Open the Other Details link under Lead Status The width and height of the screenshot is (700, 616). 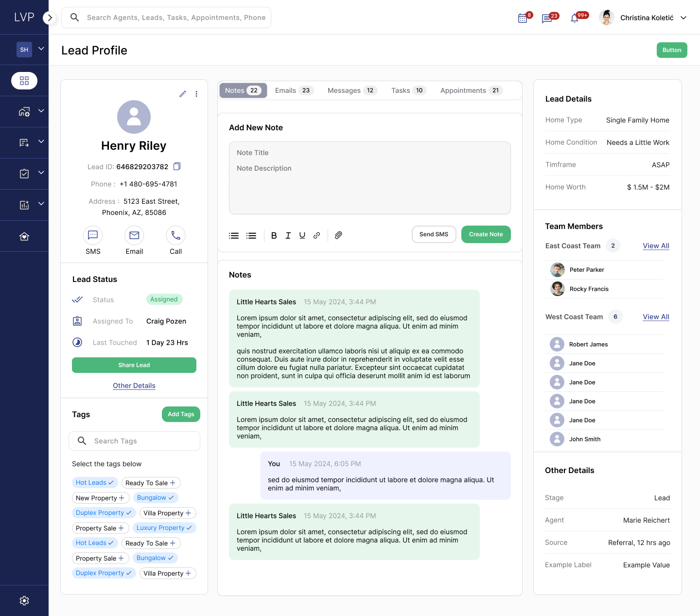click(134, 386)
